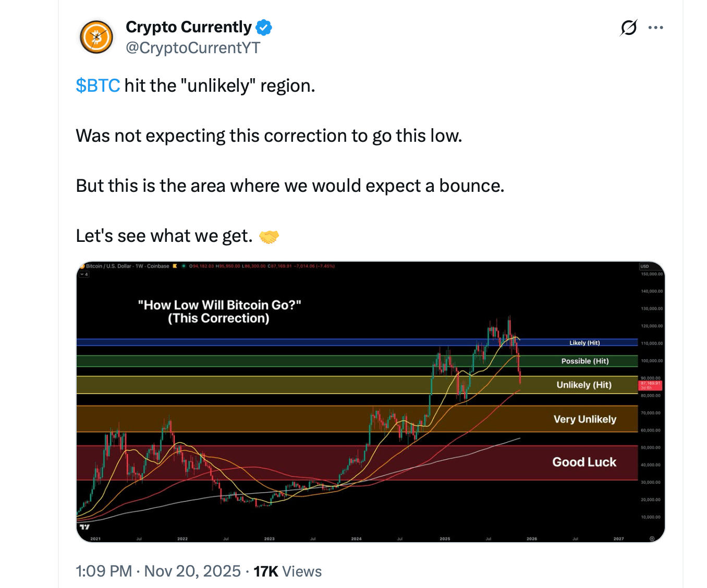Image resolution: width=707 pixels, height=588 pixels.
Task: Click the red current price marker 87,169.91
Action: [650, 385]
